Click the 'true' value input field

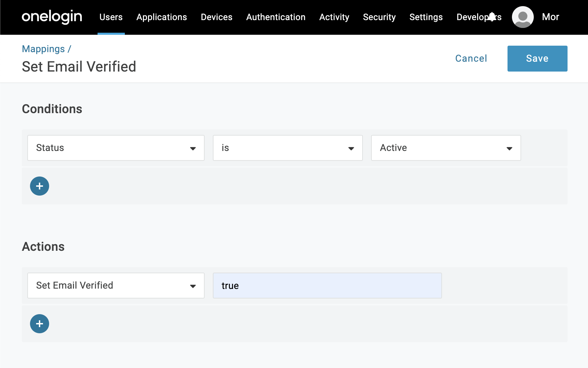point(327,286)
